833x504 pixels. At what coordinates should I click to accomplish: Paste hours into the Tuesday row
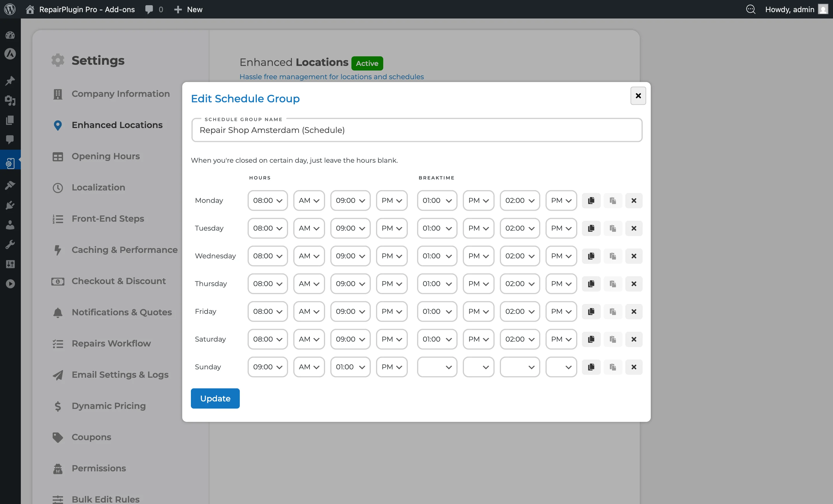(x=613, y=228)
